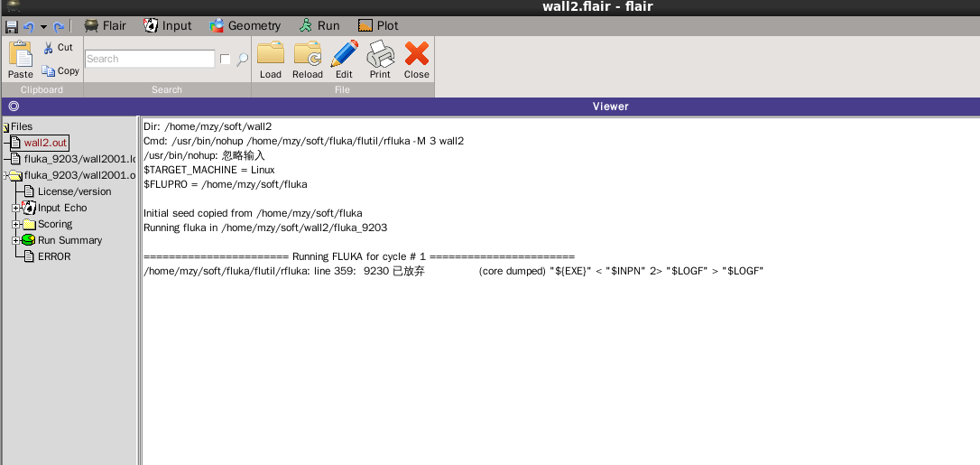Select wall2.out in the file tree

point(45,143)
